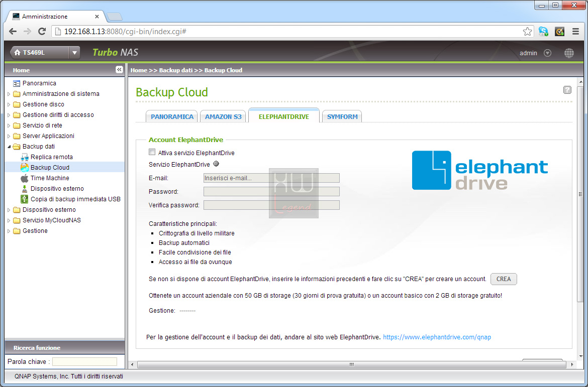This screenshot has height=387, width=588.
Task: Switch to the PANORAMICA tab
Action: (172, 116)
